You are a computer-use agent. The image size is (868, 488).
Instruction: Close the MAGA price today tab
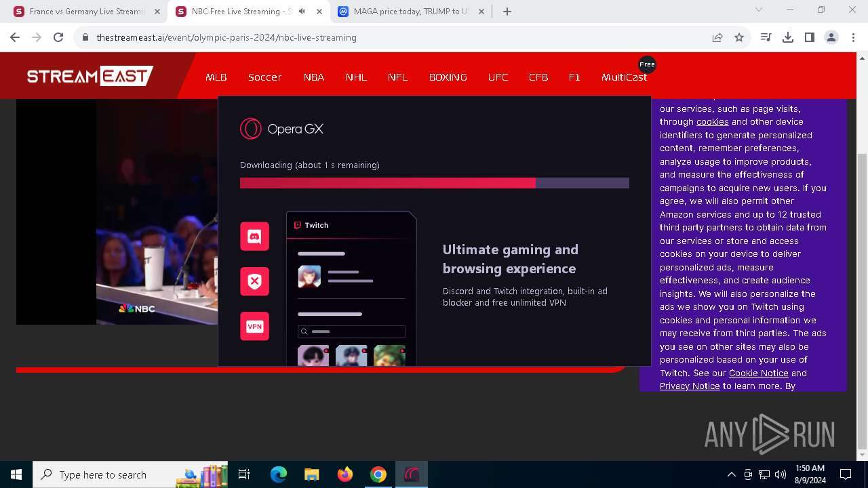pyautogui.click(x=481, y=12)
